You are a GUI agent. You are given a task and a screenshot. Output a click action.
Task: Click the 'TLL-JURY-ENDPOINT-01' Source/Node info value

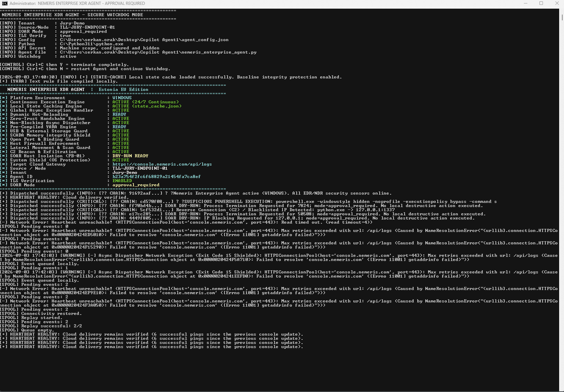click(87, 27)
